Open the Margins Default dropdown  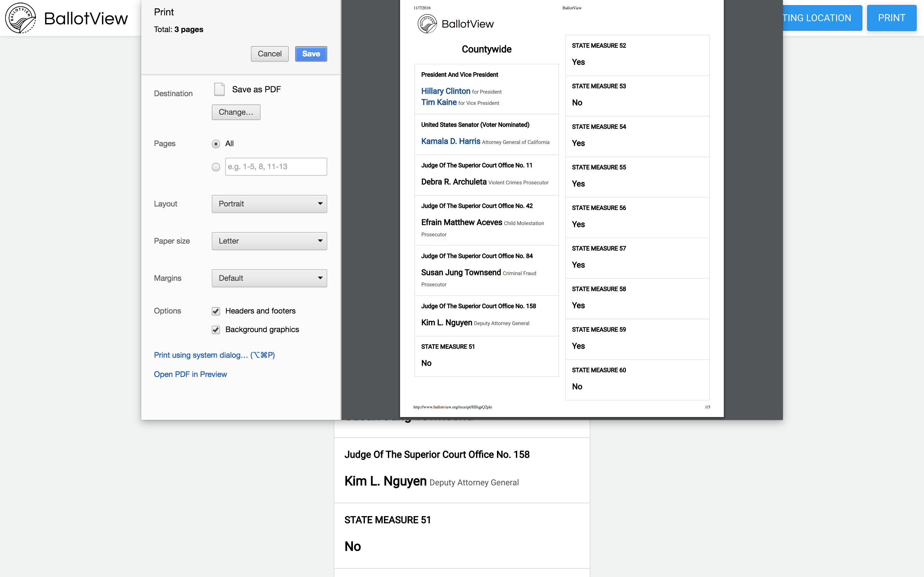(269, 278)
